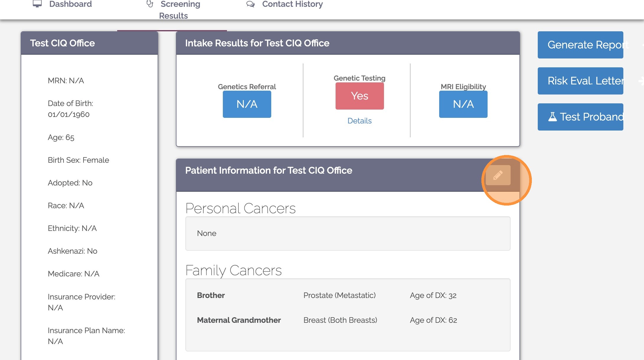Click the pencil icon to edit Patient Information
The height and width of the screenshot is (360, 644).
coord(498,175)
